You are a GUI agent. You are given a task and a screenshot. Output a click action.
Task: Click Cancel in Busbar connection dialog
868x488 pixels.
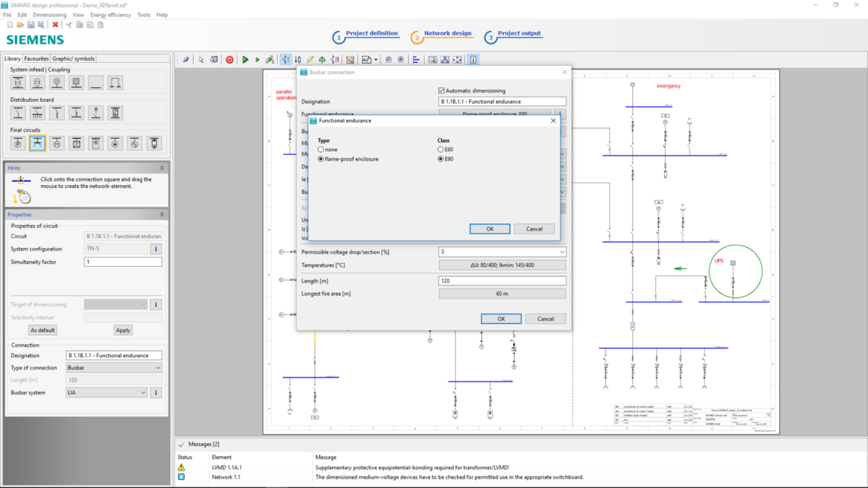click(545, 319)
